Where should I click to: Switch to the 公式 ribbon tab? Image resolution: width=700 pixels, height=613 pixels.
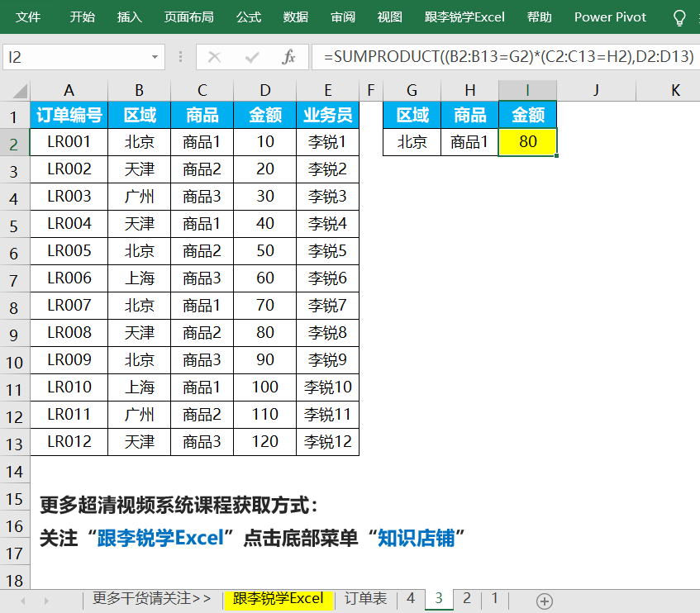click(248, 17)
